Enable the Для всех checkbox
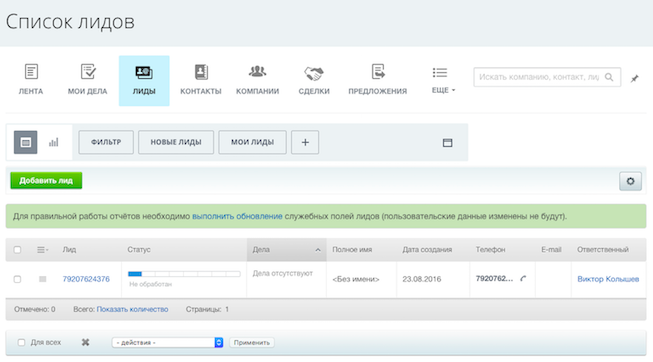 point(21,342)
